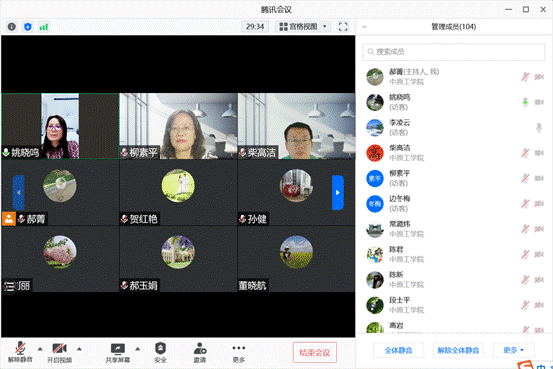Toggle 姚晓鸣's microphone in member list

tap(525, 102)
